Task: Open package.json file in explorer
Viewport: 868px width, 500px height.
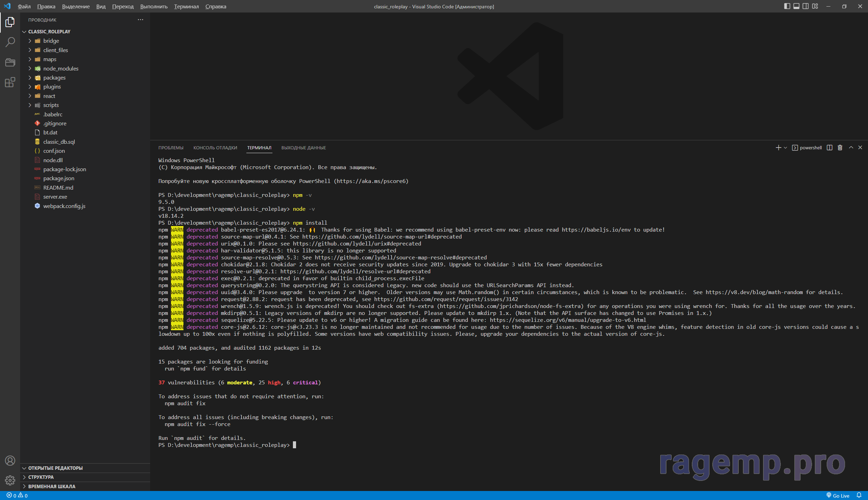Action: (x=59, y=178)
